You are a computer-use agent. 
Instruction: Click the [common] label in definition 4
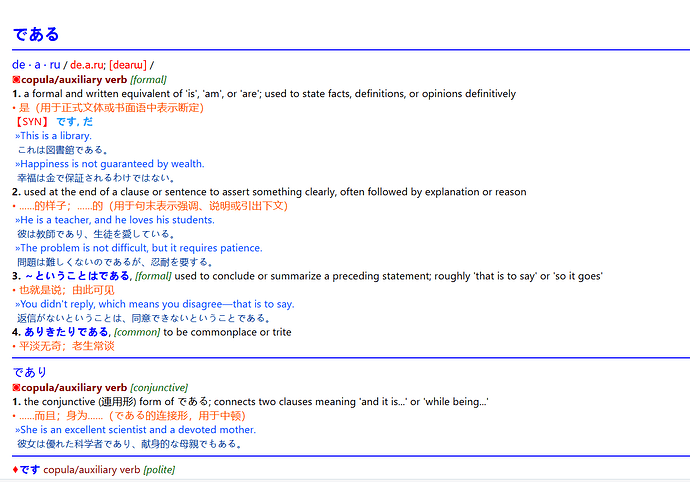137,332
